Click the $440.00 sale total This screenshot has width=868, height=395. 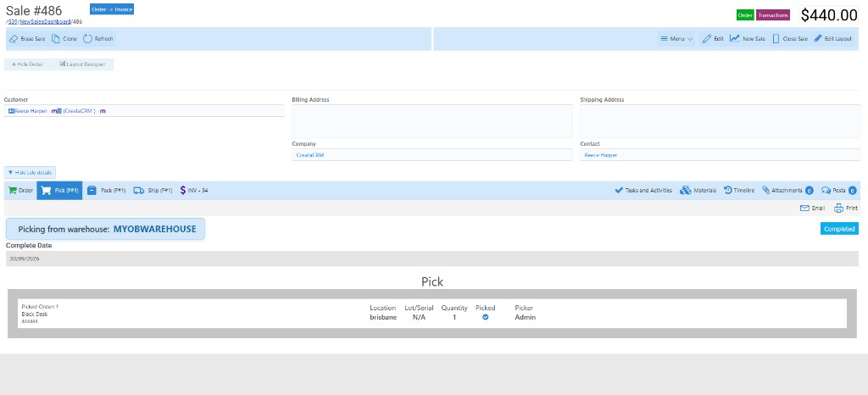(829, 15)
